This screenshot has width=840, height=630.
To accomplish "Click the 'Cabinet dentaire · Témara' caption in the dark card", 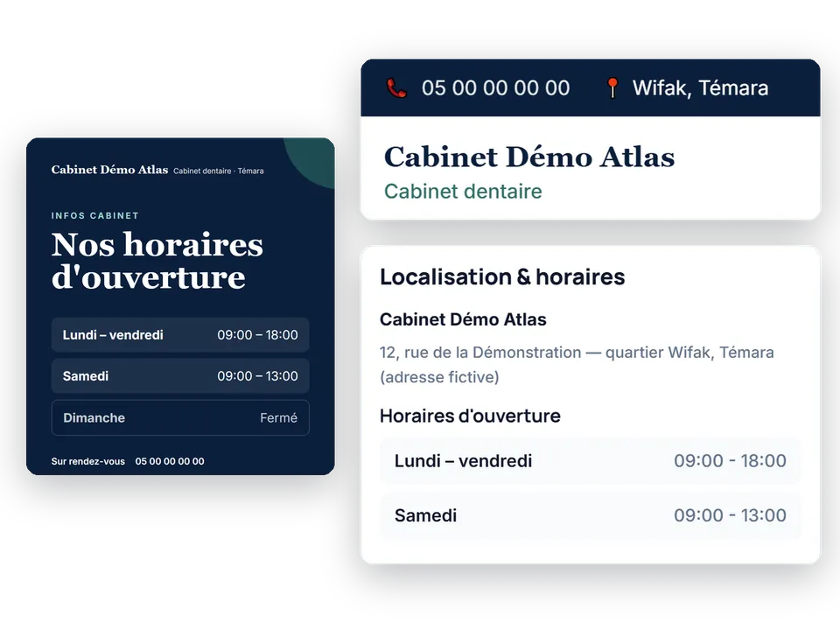I will 219,171.
